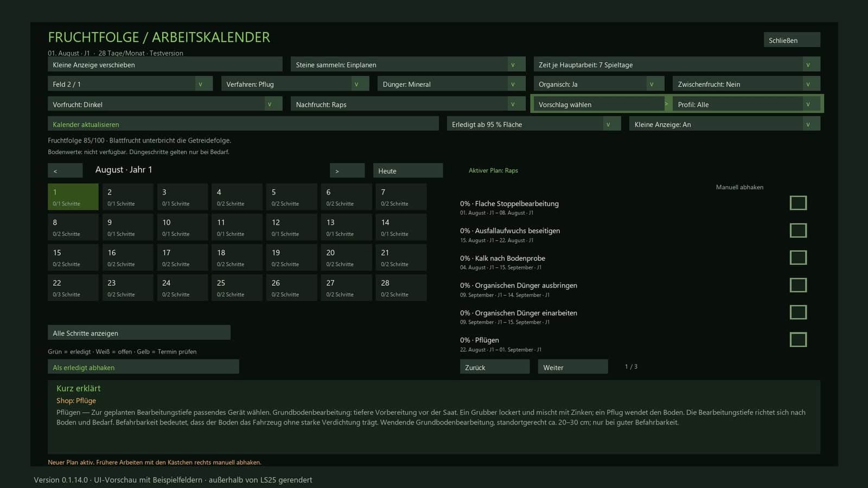Select calendar day 1 in August
868x488 pixels.
73,197
